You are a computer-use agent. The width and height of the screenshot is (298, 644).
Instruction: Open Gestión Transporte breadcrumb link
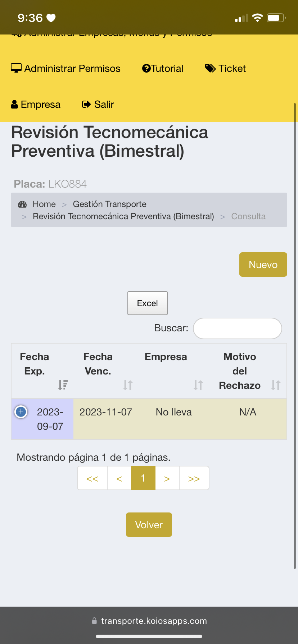click(109, 204)
